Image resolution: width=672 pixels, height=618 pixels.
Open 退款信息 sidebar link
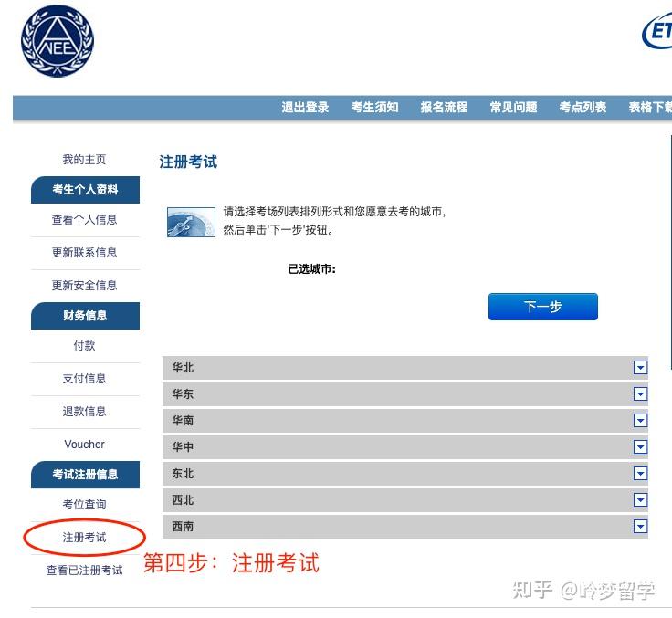point(84,412)
